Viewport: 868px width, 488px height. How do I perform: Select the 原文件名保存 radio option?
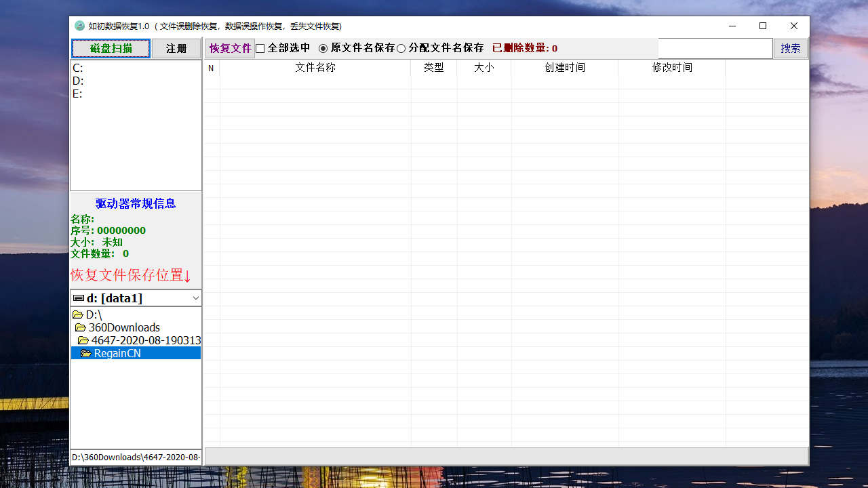[323, 48]
